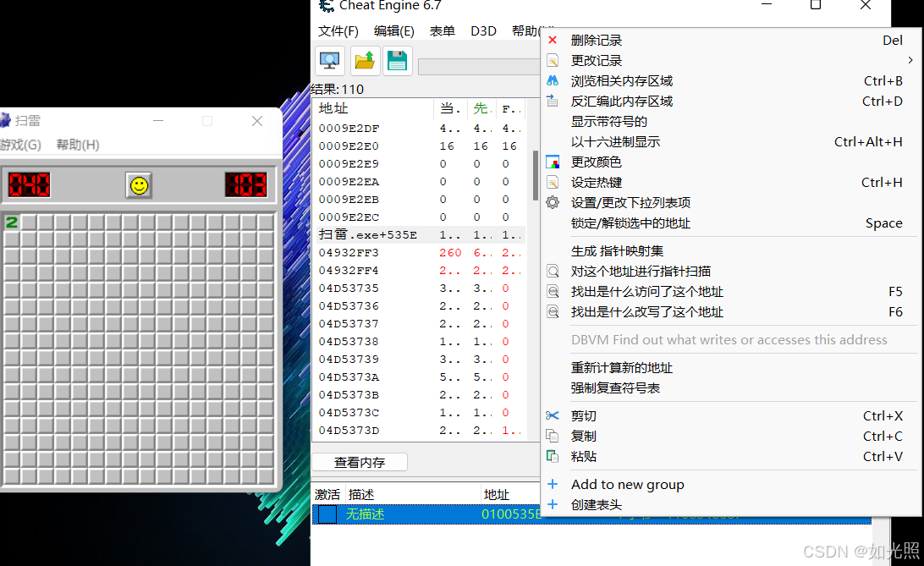Click the save floppy disk icon
This screenshot has height=566, width=924.
tap(397, 60)
